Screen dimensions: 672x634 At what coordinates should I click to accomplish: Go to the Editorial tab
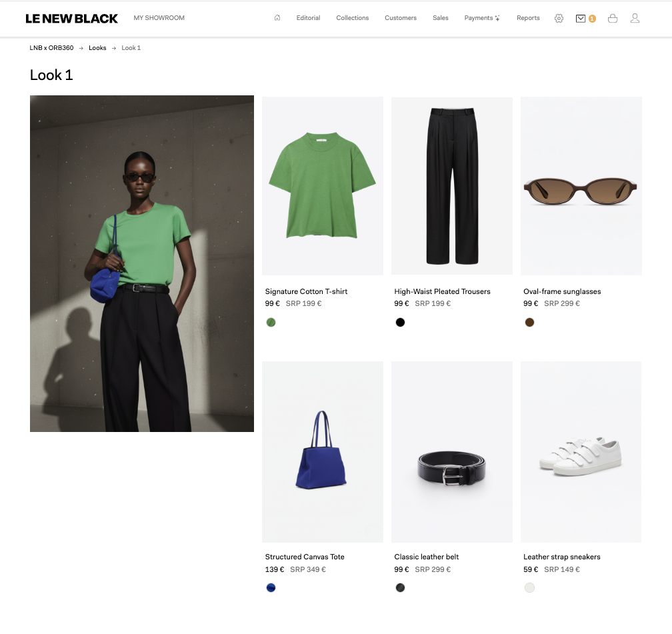pyautogui.click(x=308, y=18)
